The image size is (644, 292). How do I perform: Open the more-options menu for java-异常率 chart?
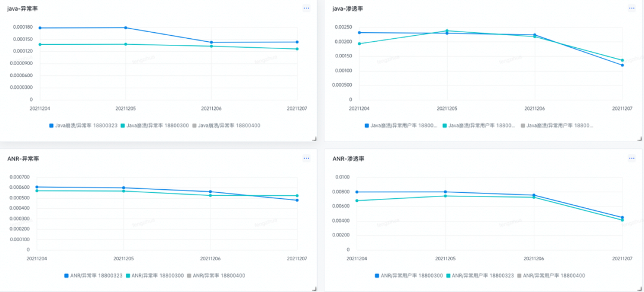click(306, 8)
